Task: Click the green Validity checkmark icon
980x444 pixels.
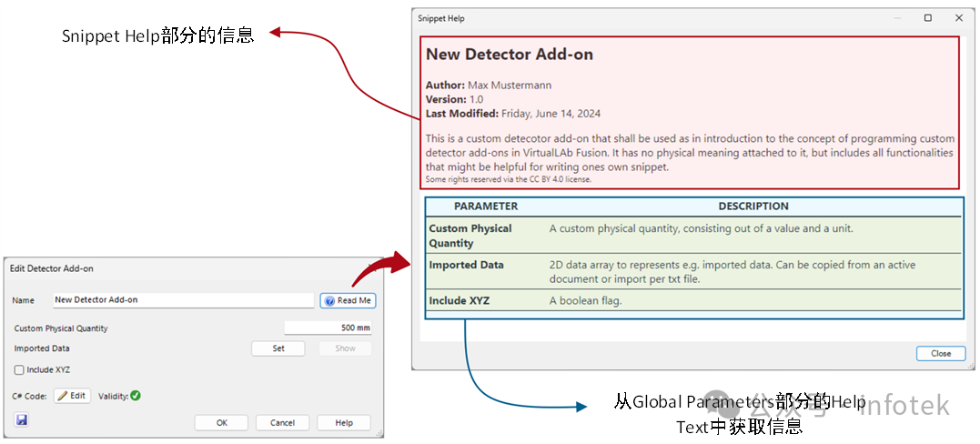Action: (136, 395)
